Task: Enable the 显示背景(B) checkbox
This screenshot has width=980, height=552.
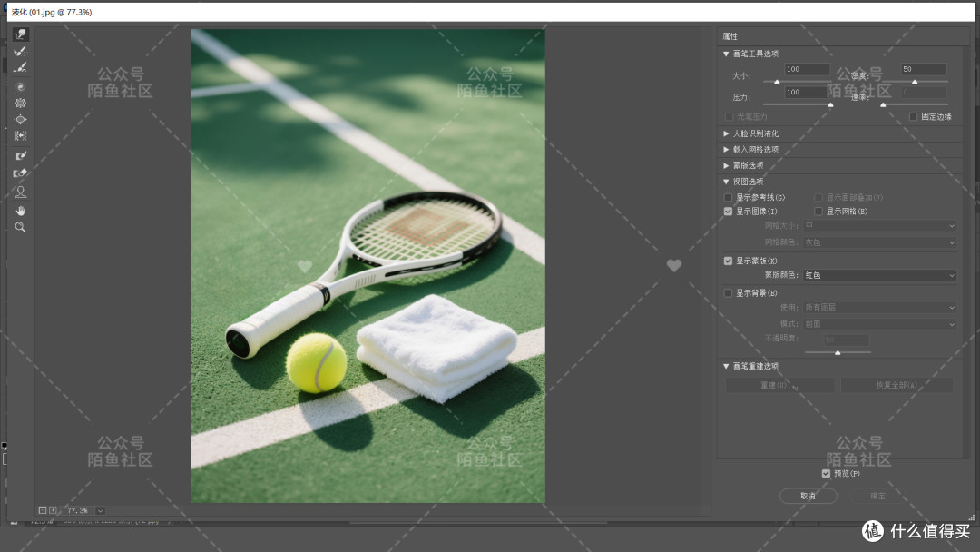Action: (728, 293)
